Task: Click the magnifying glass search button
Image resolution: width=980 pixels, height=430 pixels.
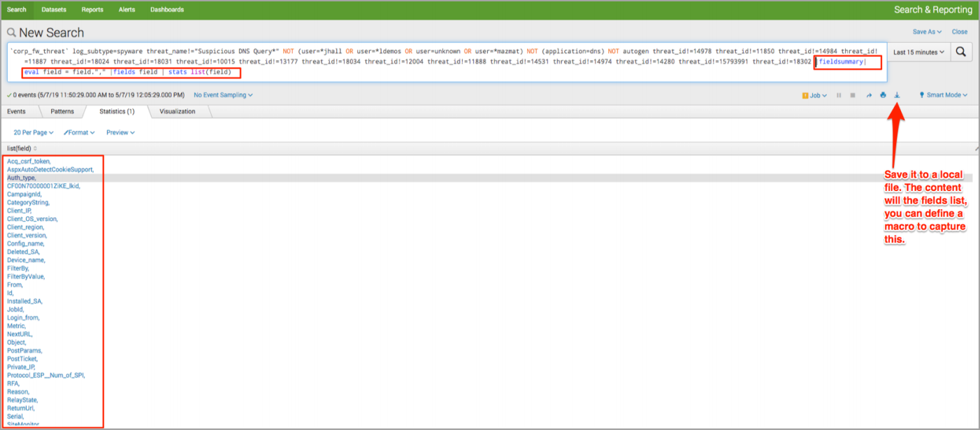Action: [x=962, y=52]
